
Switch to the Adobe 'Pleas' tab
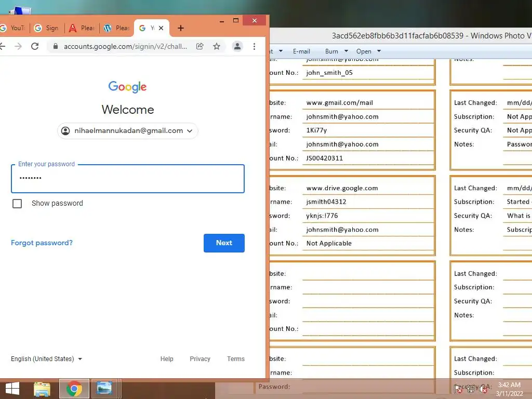pos(82,28)
